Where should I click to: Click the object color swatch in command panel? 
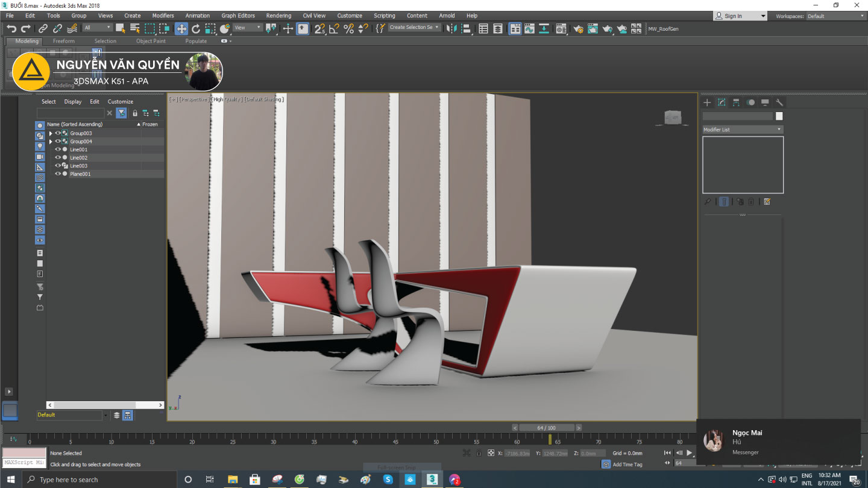pyautogui.click(x=779, y=116)
